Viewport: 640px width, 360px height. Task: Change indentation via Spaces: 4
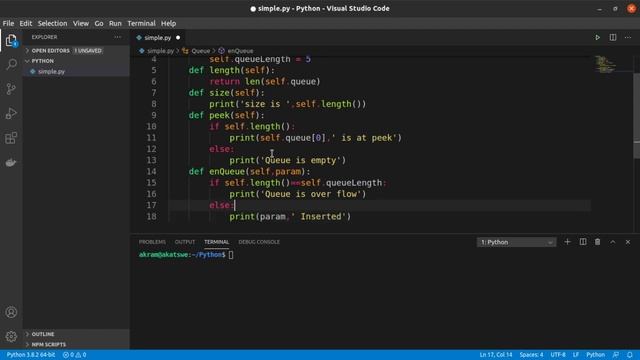coord(531,355)
